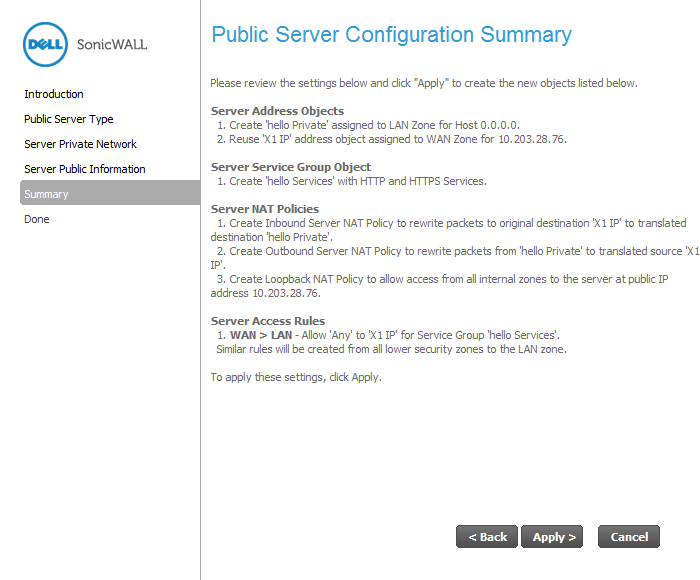The height and width of the screenshot is (580, 700).
Task: Select the Server Private Network step
Action: tap(80, 144)
